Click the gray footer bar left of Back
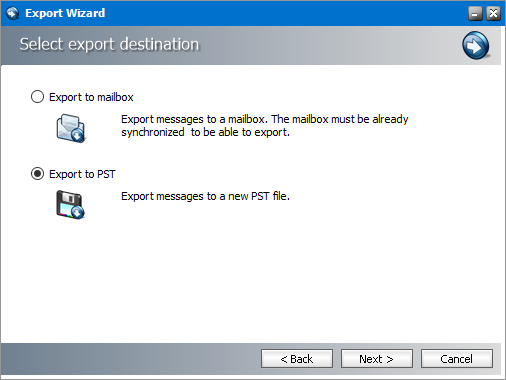 point(130,359)
